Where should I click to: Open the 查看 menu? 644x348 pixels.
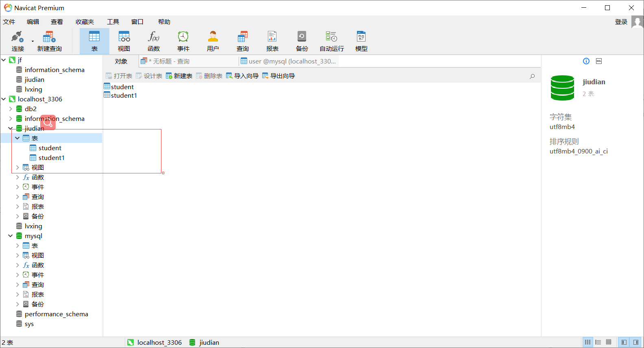(x=57, y=22)
